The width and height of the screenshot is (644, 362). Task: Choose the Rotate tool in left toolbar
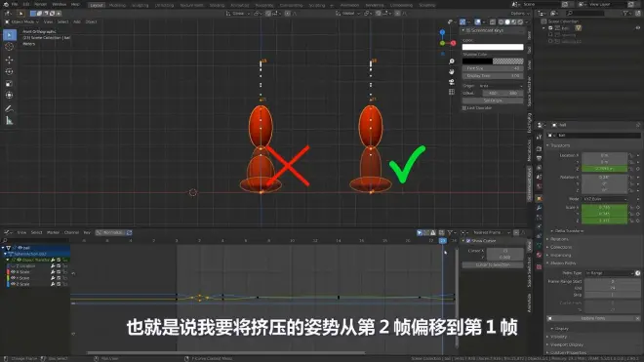coord(9,71)
